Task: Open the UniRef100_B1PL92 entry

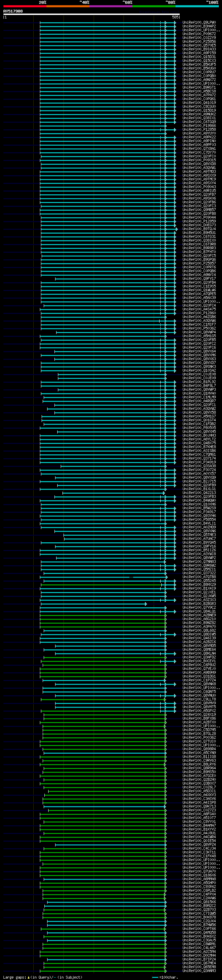Action: point(199,382)
